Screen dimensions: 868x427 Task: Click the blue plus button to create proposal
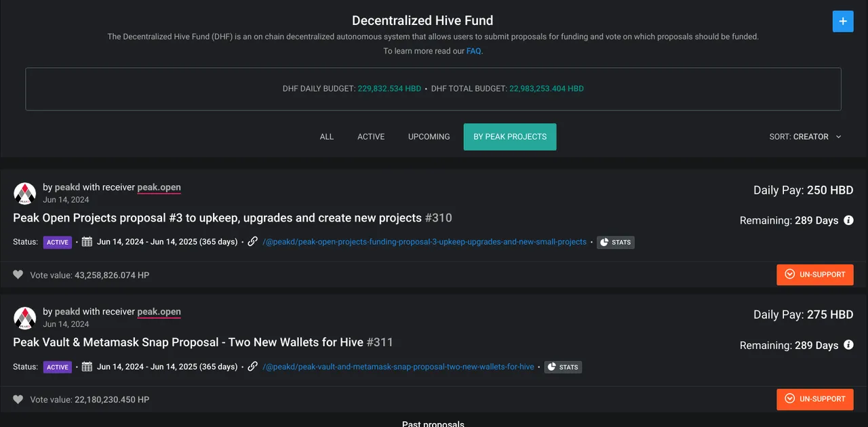coord(843,21)
